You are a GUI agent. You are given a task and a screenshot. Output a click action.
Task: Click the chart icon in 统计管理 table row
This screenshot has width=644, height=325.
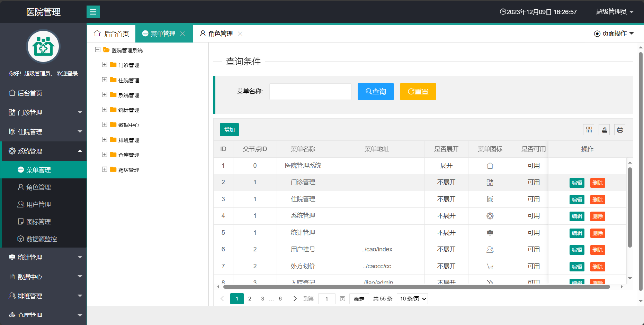click(x=490, y=233)
